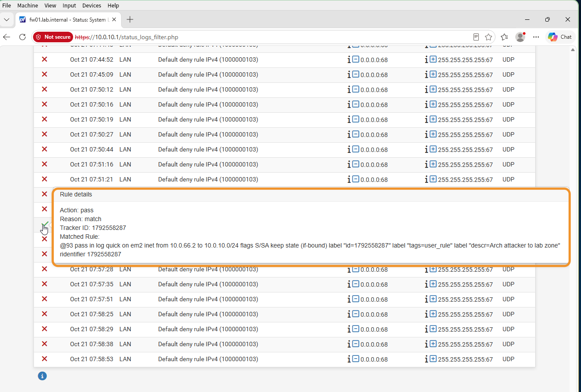581x392 pixels.
Task: Click destination info icon on 07:50:27 row
Action: 427,134
